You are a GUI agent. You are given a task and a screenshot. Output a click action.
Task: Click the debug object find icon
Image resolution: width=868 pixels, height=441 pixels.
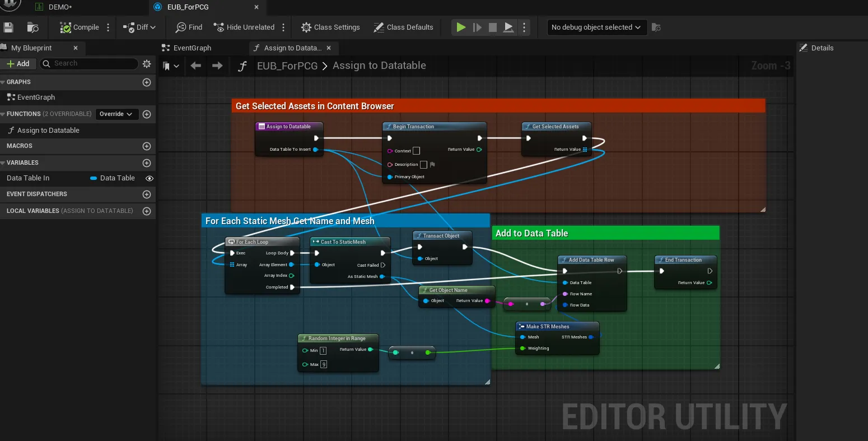click(x=656, y=27)
